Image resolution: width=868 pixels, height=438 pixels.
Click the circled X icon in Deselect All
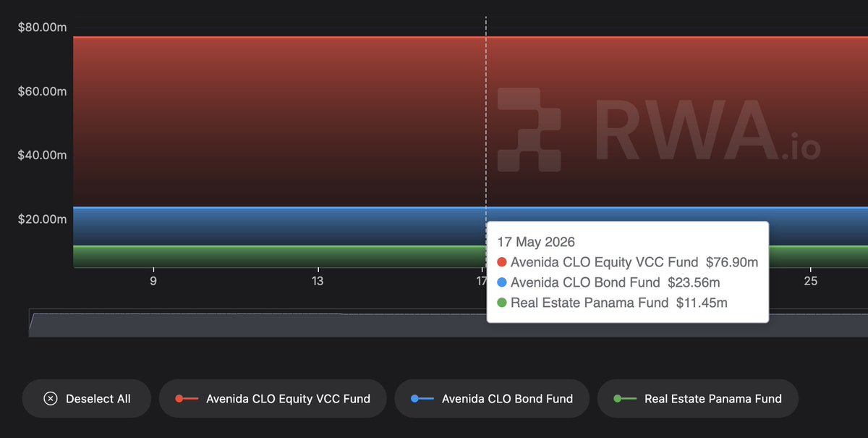51,398
